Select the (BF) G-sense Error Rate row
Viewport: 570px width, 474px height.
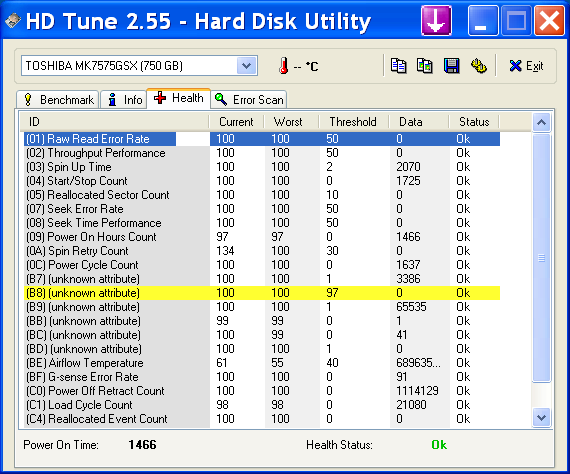[x=262, y=377]
